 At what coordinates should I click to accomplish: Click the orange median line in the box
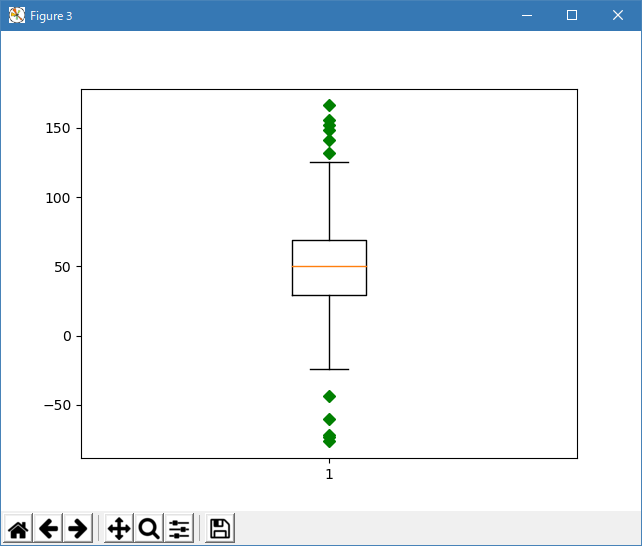point(329,267)
